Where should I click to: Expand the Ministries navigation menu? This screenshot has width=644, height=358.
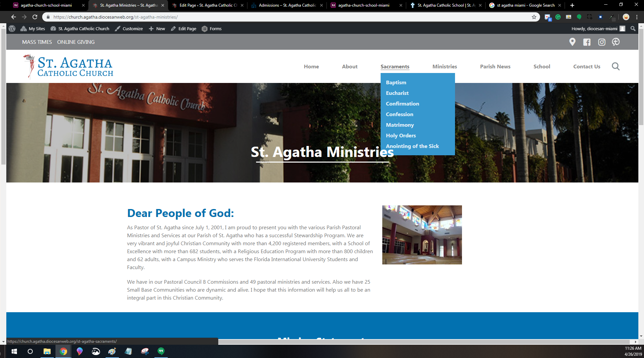pos(444,66)
